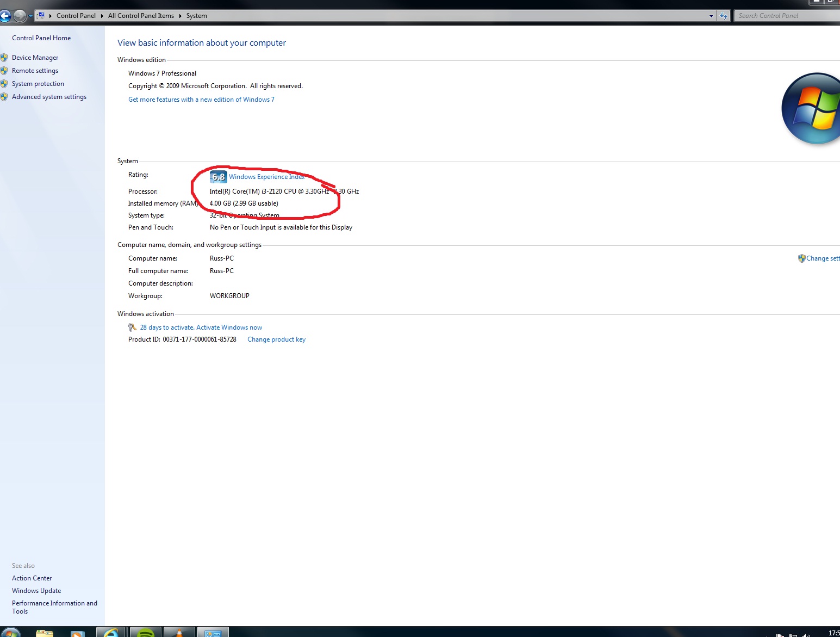Click the network tray icon

[x=793, y=635]
